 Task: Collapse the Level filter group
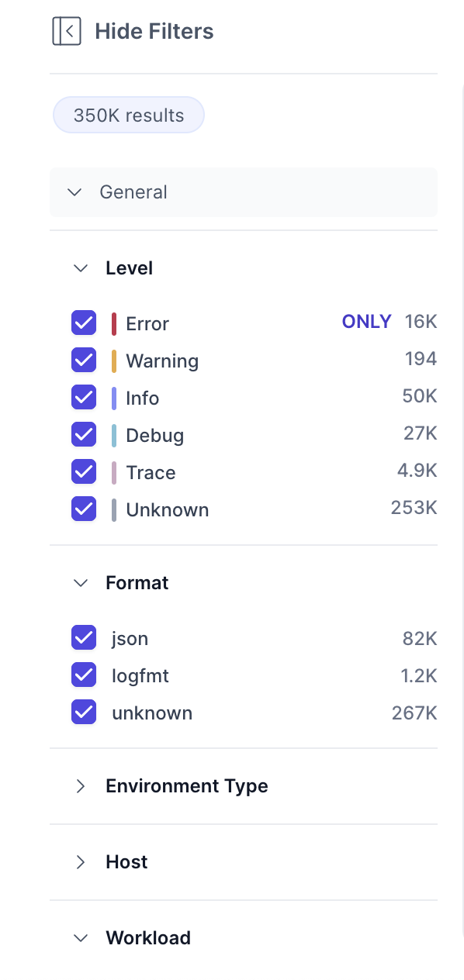(81, 268)
